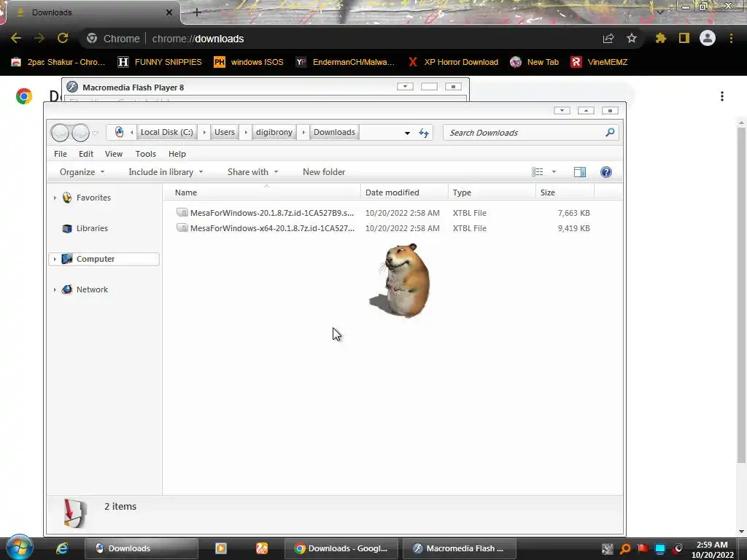Viewport: 747px width, 560px height.
Task: Open the address bar history dropdown
Action: click(407, 133)
